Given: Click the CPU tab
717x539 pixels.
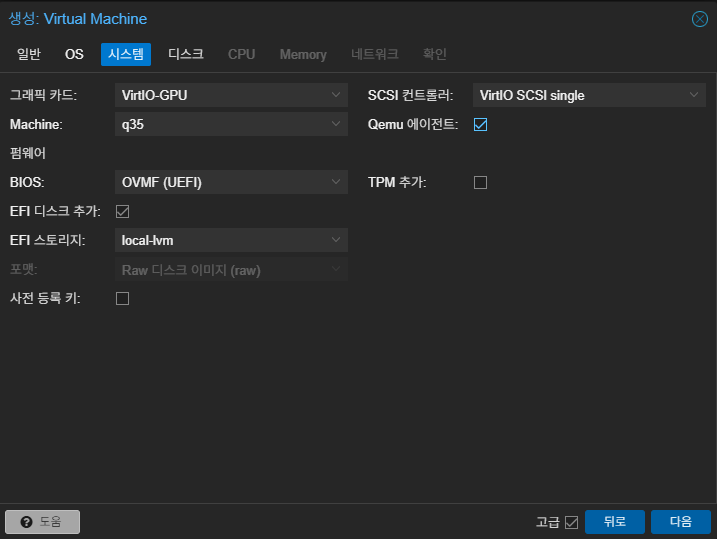Looking at the screenshot, I should click(x=241, y=54).
